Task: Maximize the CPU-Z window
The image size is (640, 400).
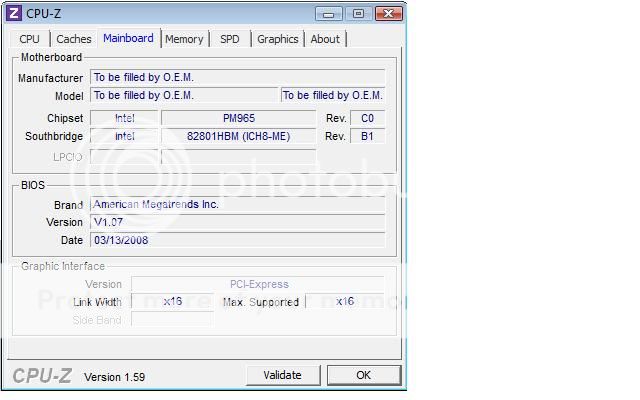Action: pyautogui.click(x=357, y=13)
